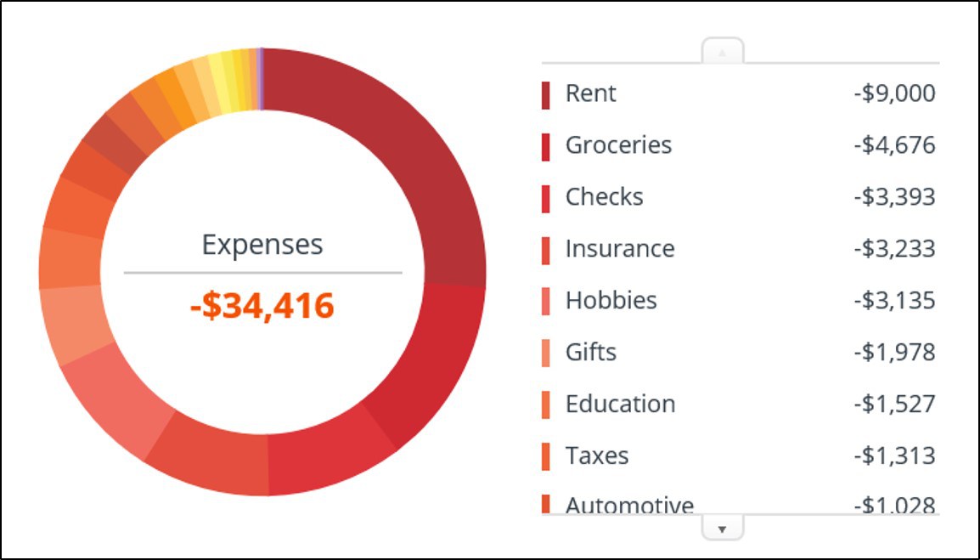The height and width of the screenshot is (560, 980).
Task: Click the scroll-down arrow below the expense list
Action: tap(722, 529)
